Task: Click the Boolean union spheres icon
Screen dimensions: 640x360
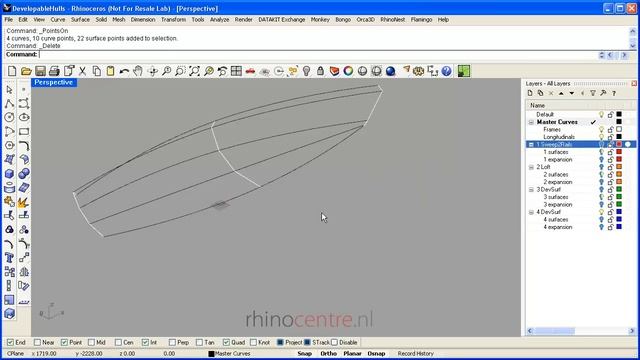Action: [24, 174]
